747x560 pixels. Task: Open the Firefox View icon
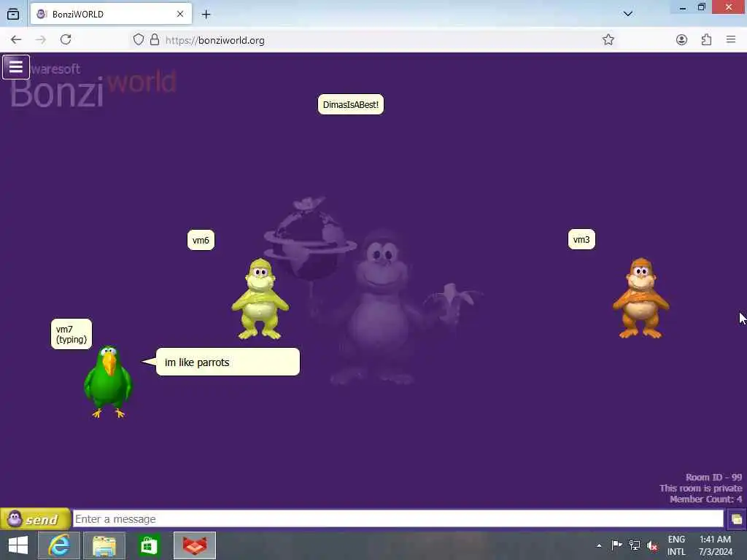coord(13,14)
